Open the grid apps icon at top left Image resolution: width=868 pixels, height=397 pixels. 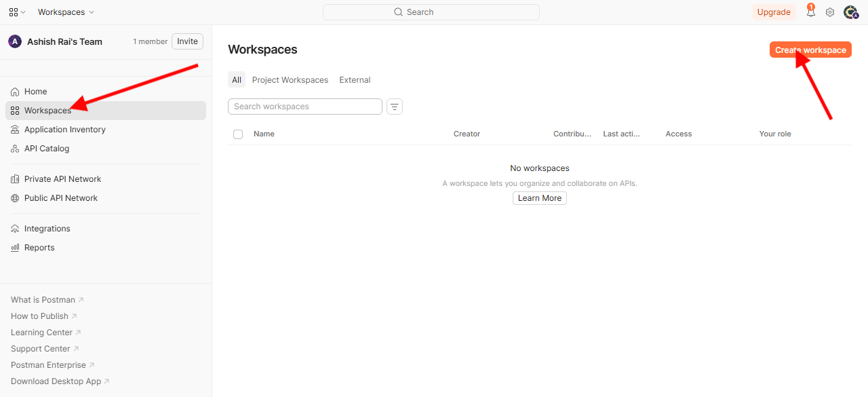pyautogui.click(x=18, y=12)
